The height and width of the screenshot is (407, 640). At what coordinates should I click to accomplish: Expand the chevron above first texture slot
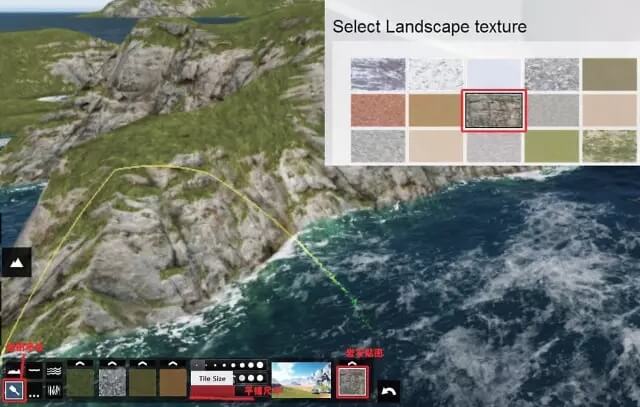click(80, 364)
